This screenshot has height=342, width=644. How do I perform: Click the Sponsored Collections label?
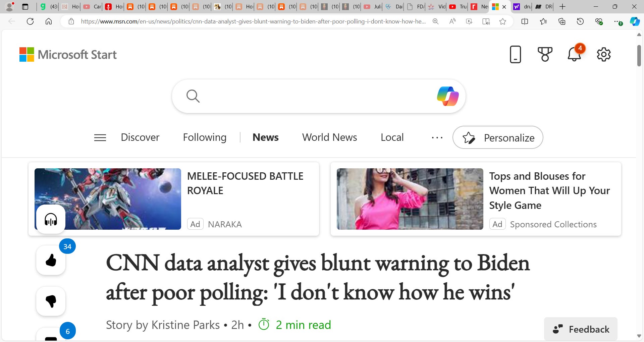pos(553,224)
